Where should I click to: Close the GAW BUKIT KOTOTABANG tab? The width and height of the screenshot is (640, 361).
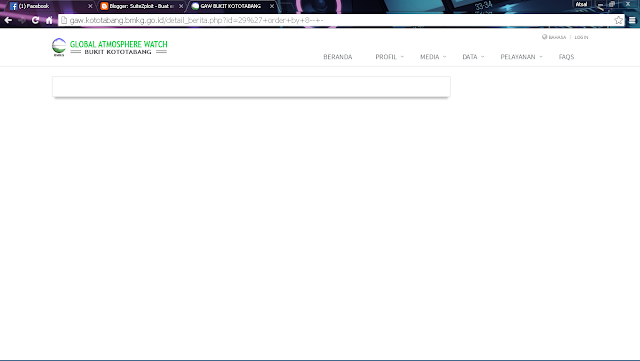tap(272, 6)
